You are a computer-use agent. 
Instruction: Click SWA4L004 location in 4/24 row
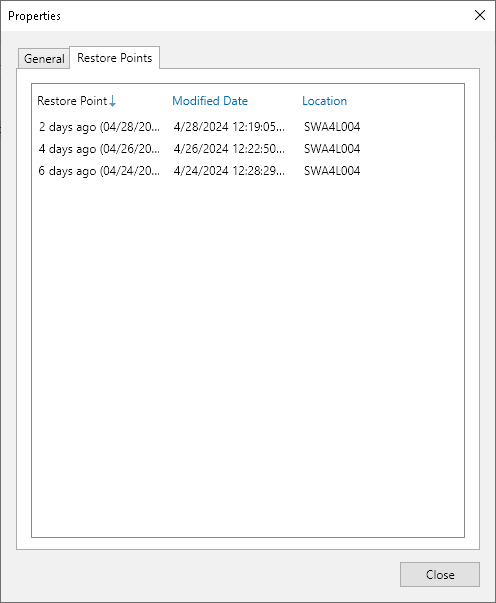(332, 171)
